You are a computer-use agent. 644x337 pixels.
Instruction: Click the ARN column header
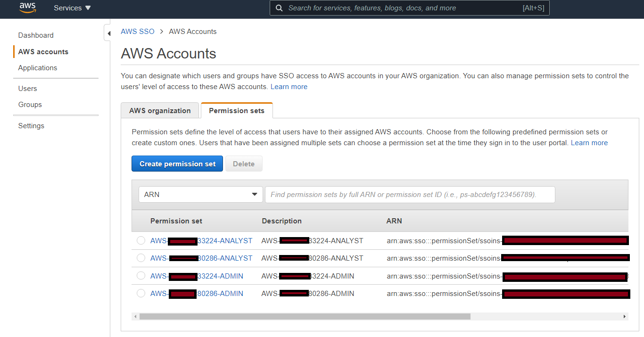(x=394, y=221)
